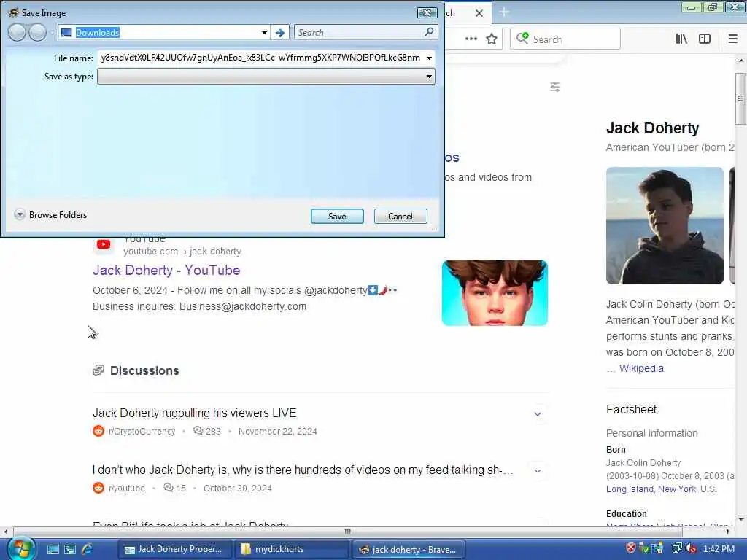Toggle the sidebar view icon

click(x=705, y=39)
